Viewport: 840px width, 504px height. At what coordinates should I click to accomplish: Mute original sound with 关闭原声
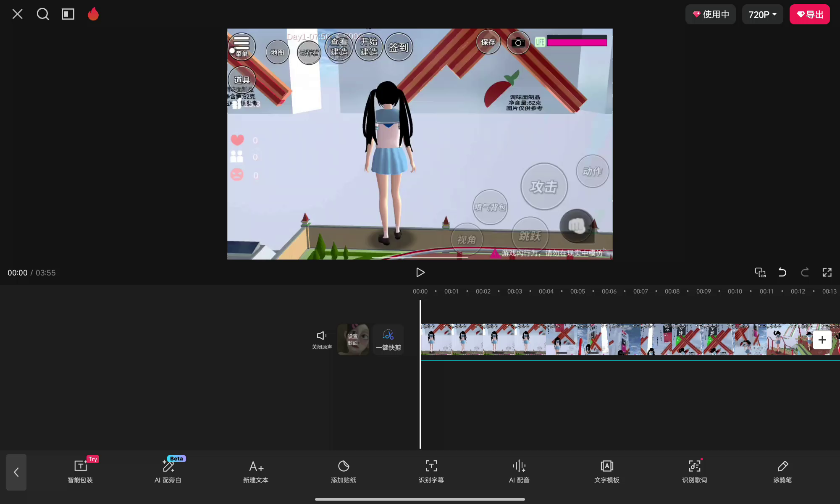click(x=322, y=339)
